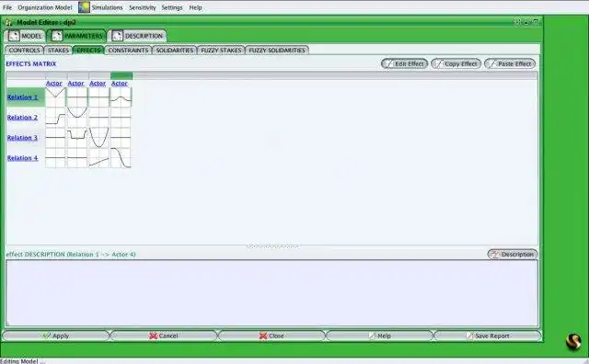Click the Edit Effect button
The image size is (589, 364).
404,63
